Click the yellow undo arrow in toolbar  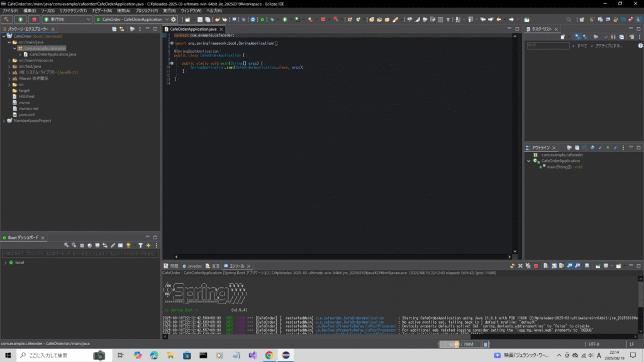pyautogui.click(x=217, y=19)
